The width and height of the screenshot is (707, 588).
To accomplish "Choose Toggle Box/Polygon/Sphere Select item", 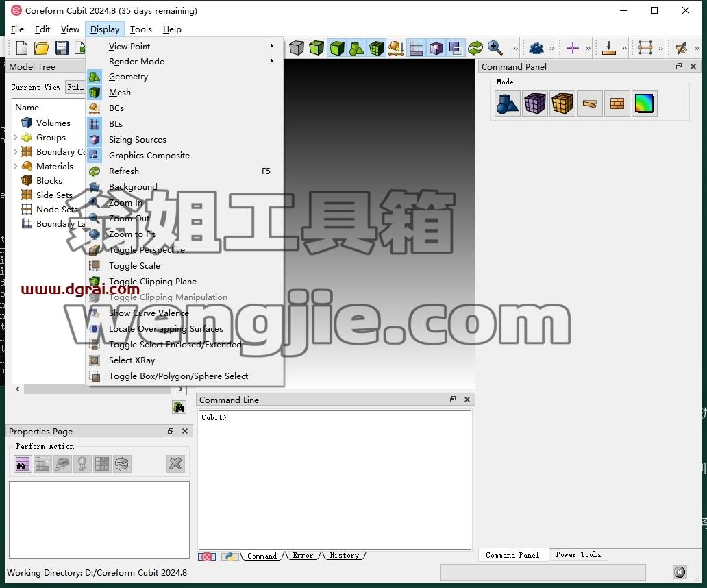I will [184, 376].
